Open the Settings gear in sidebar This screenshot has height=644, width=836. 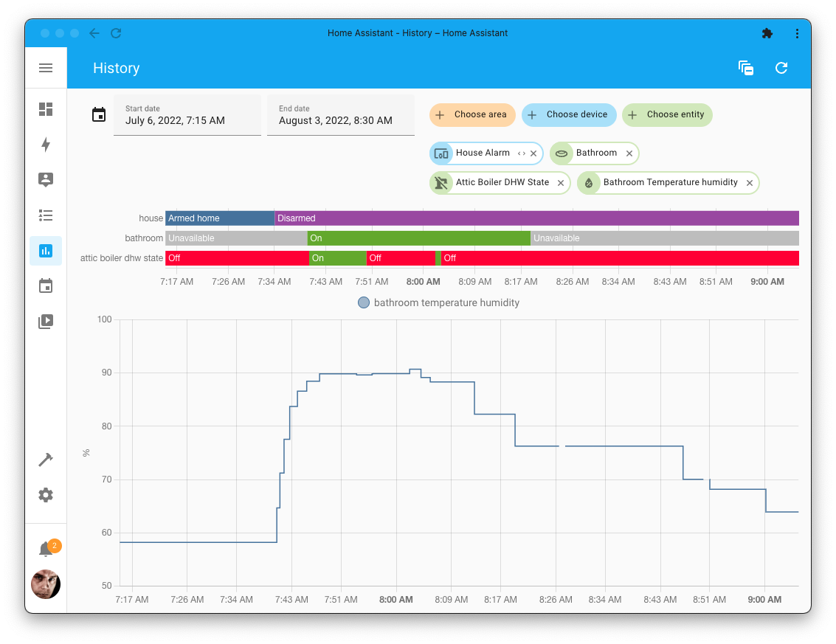point(46,495)
